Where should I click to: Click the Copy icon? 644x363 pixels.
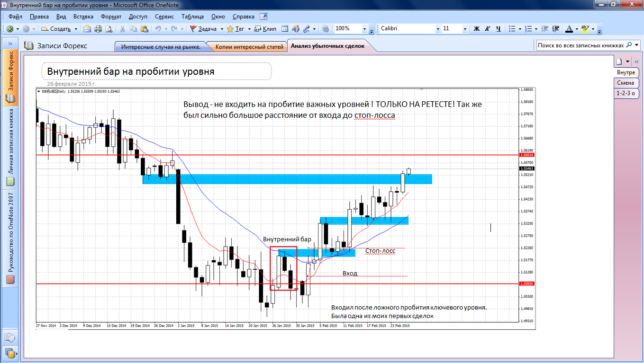point(134,29)
